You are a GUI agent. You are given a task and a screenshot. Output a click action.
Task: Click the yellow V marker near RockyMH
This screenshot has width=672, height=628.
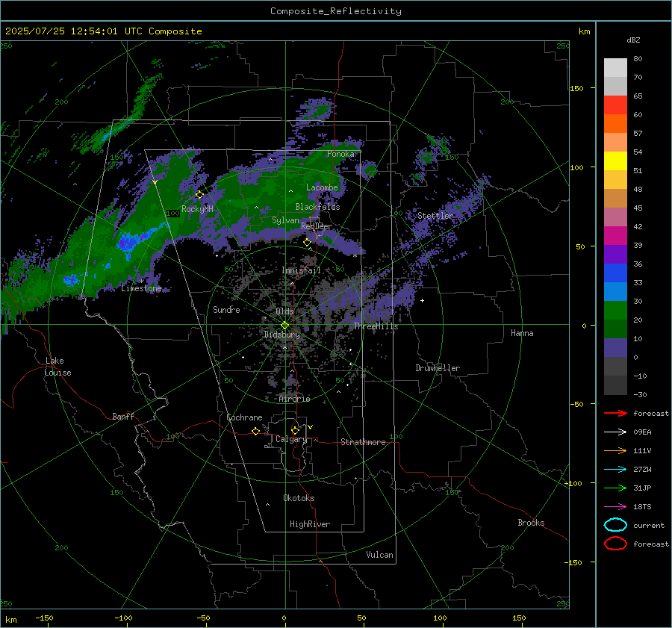(x=155, y=182)
